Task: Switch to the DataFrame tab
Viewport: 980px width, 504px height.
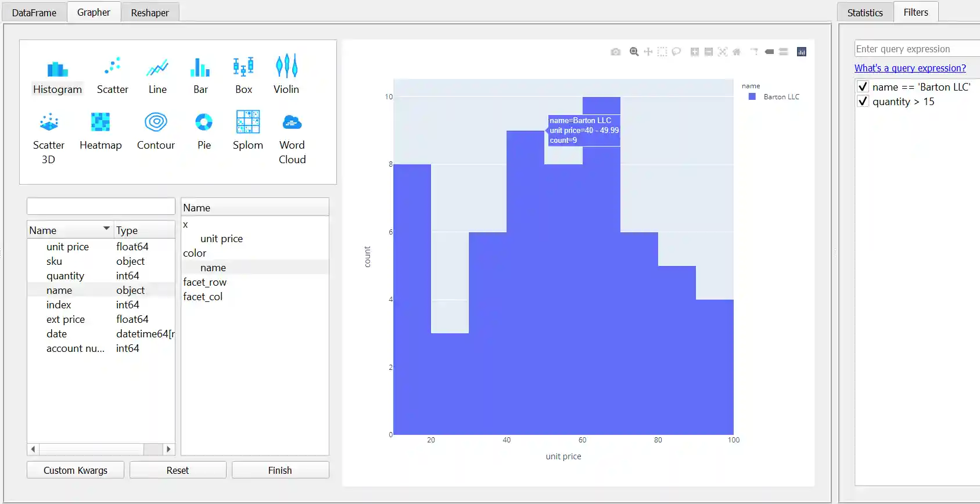Action: click(34, 13)
